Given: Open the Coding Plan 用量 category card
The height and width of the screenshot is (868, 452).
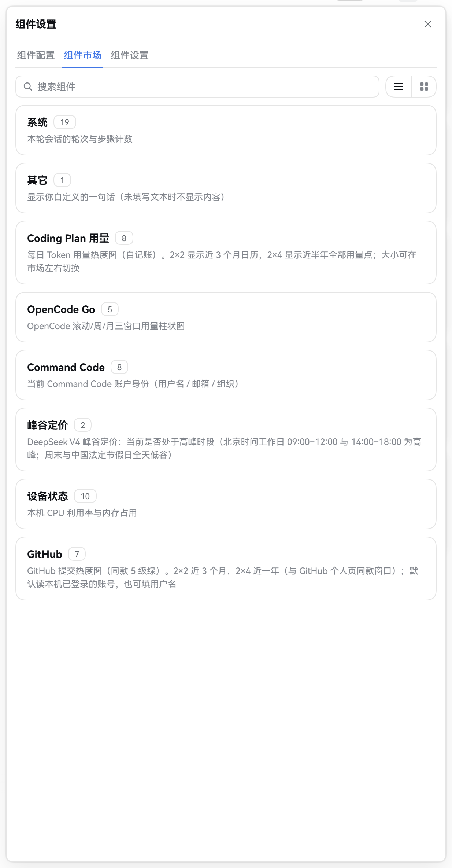Looking at the screenshot, I should 226,253.
